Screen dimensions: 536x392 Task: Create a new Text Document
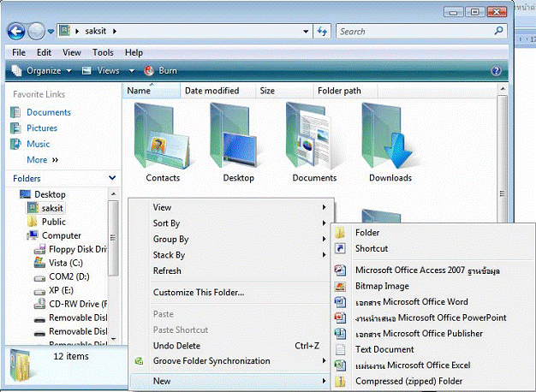tap(432, 349)
